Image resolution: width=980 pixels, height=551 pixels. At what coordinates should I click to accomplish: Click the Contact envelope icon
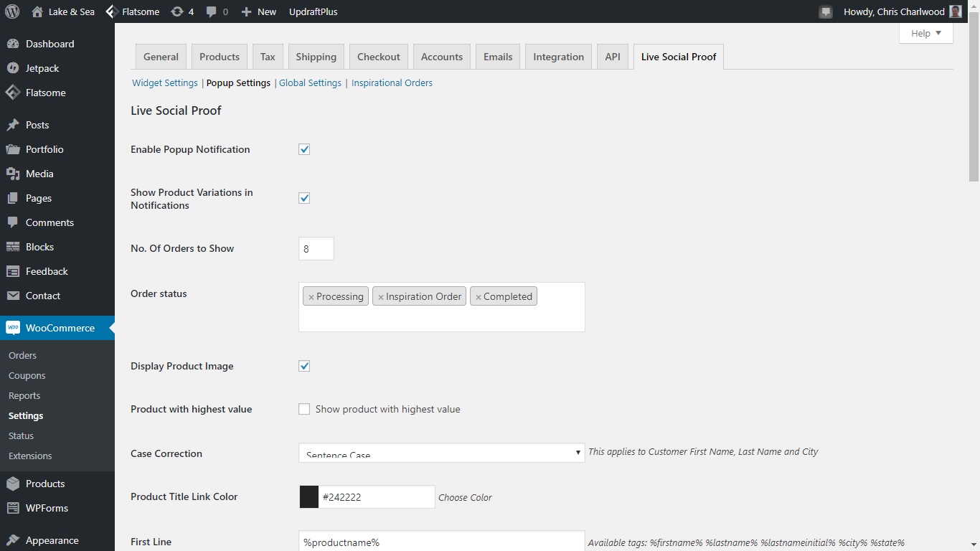coord(13,296)
